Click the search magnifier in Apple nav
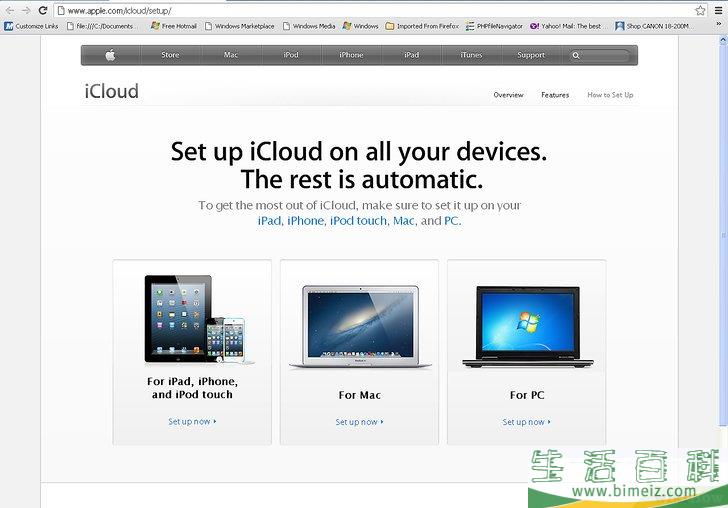This screenshot has width=728, height=508. click(576, 55)
